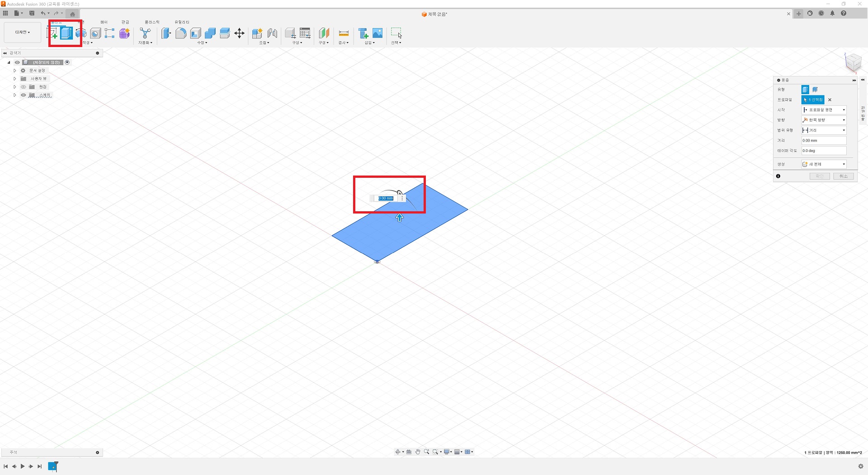
Task: Expand the origin folder node
Action: 15,87
